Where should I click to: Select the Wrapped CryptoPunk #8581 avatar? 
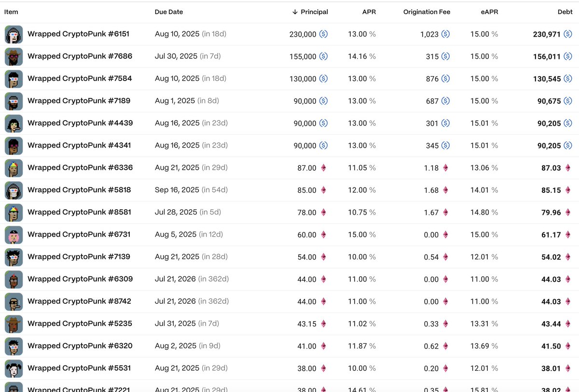[x=14, y=212]
